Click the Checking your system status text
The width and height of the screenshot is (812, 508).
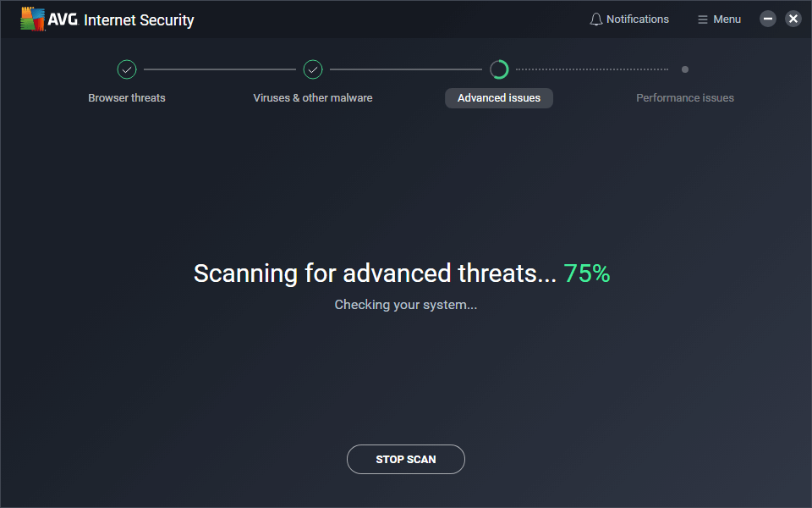click(406, 305)
